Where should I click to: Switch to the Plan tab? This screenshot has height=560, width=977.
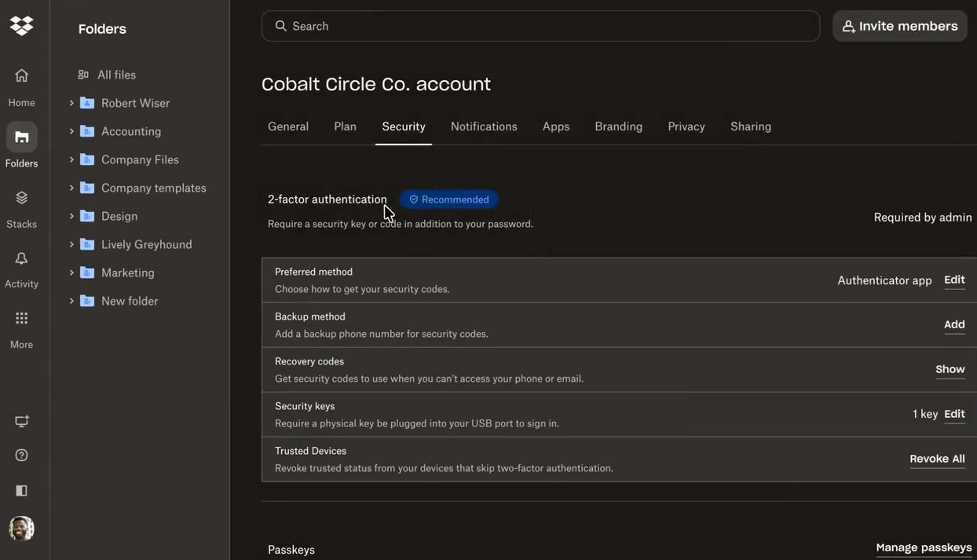coord(345,126)
